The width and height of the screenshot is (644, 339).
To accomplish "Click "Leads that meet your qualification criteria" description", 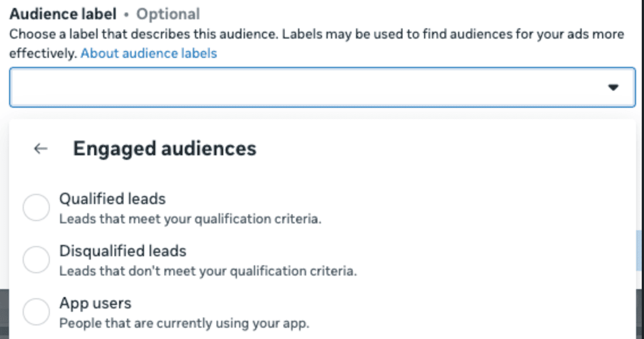I will coord(190,219).
